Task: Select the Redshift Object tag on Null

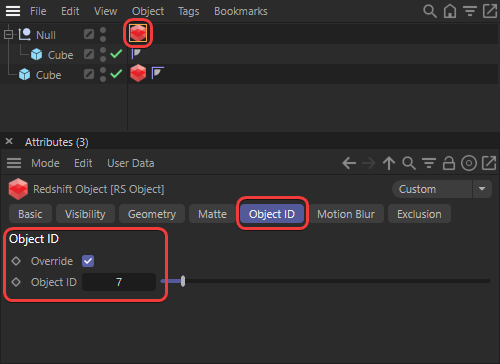Action: (138, 33)
